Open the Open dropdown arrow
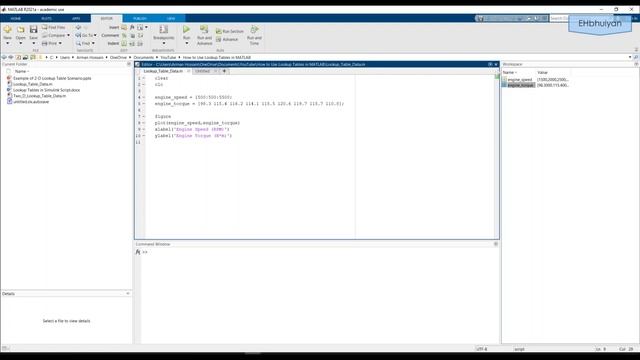The height and width of the screenshot is (360, 640). (20, 43)
